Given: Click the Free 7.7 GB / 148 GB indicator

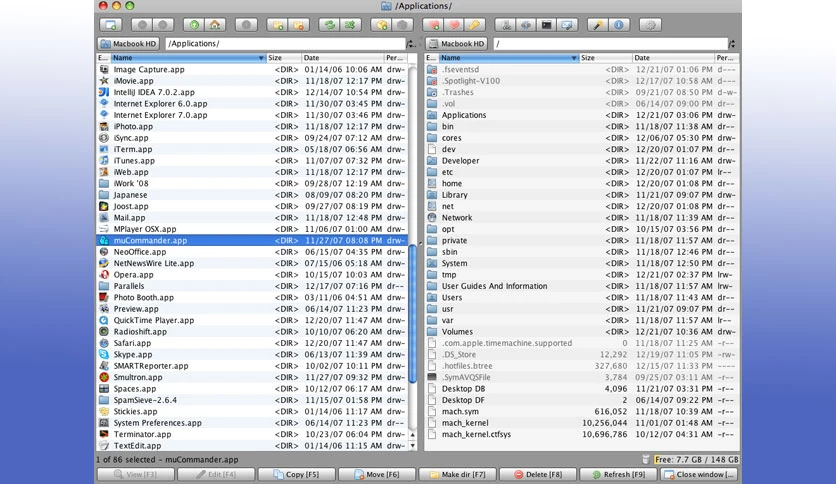Looking at the screenshot, I should pos(696,459).
